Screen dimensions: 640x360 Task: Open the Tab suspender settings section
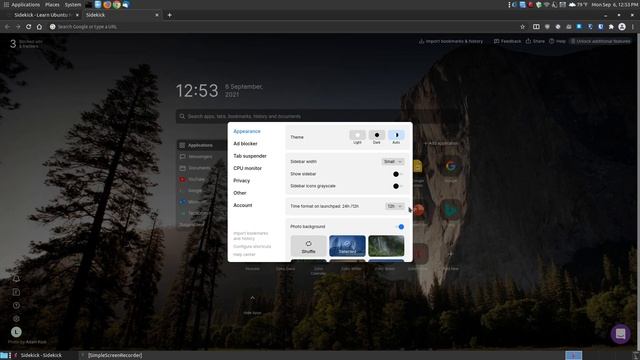coord(249,156)
